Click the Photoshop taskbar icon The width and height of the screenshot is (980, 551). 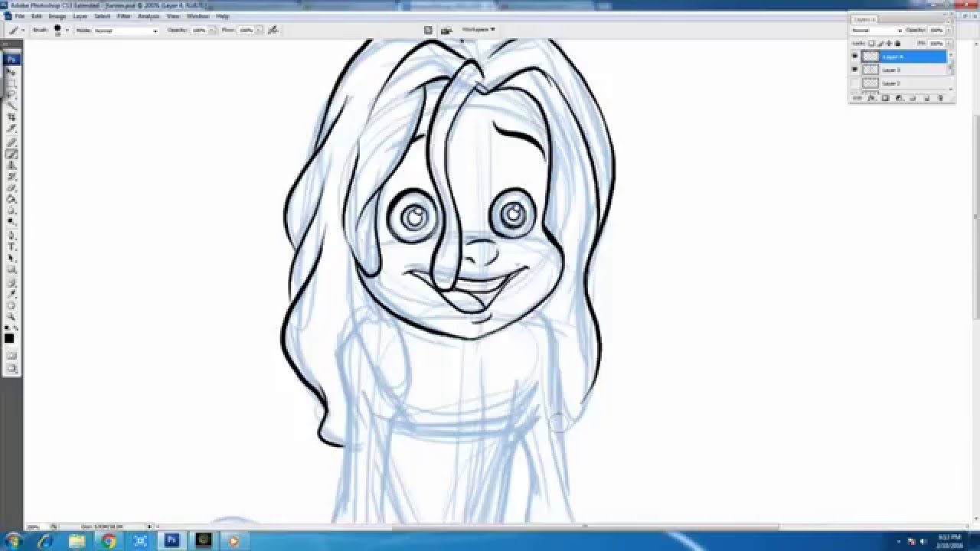click(x=169, y=540)
